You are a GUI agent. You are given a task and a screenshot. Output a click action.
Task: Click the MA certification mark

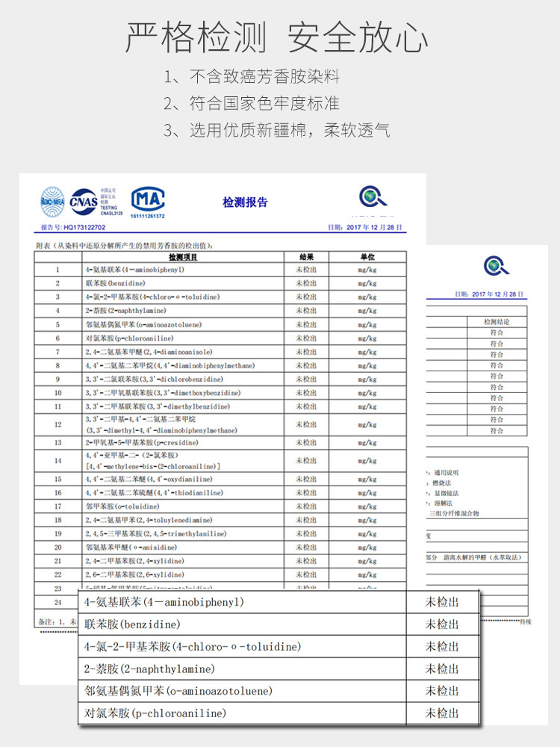point(148,199)
